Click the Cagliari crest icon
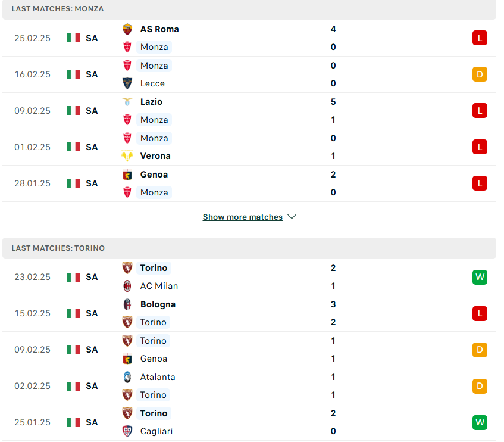 click(127, 431)
